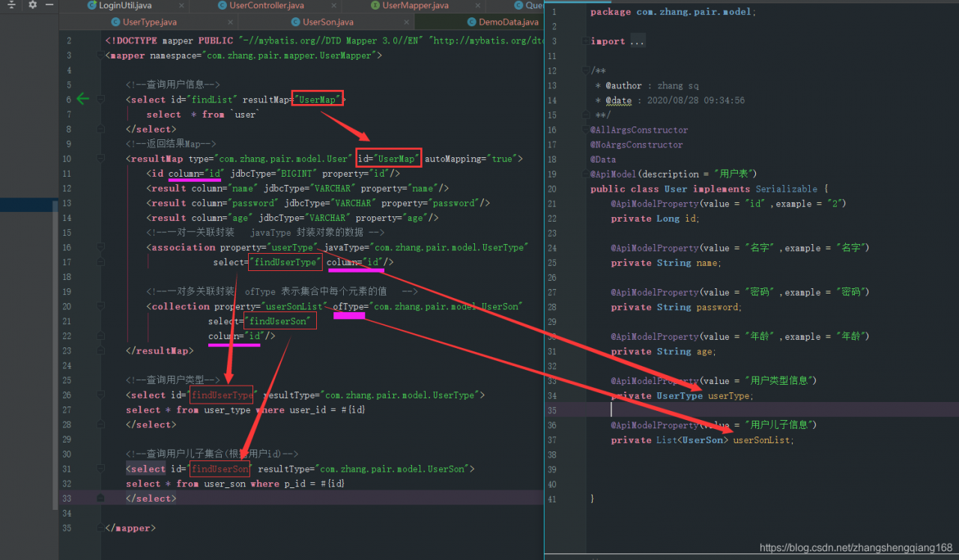Collapse the Javadoc comment at line 12
959x560 pixels.
584,71
